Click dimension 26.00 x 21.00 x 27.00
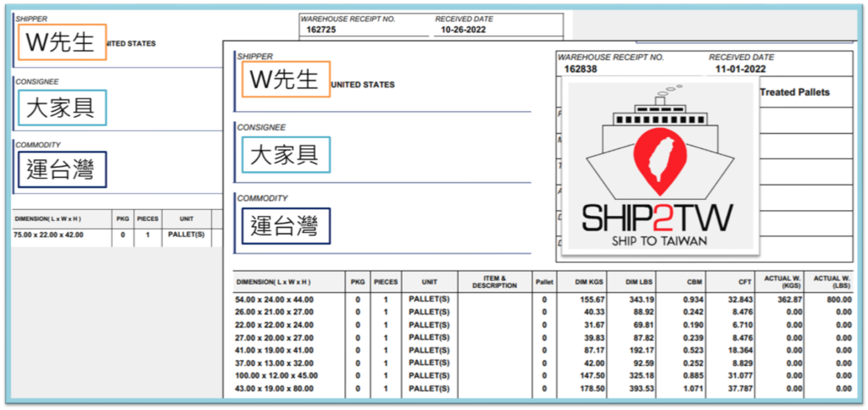Image resolution: width=868 pixels, height=410 pixels. (275, 312)
